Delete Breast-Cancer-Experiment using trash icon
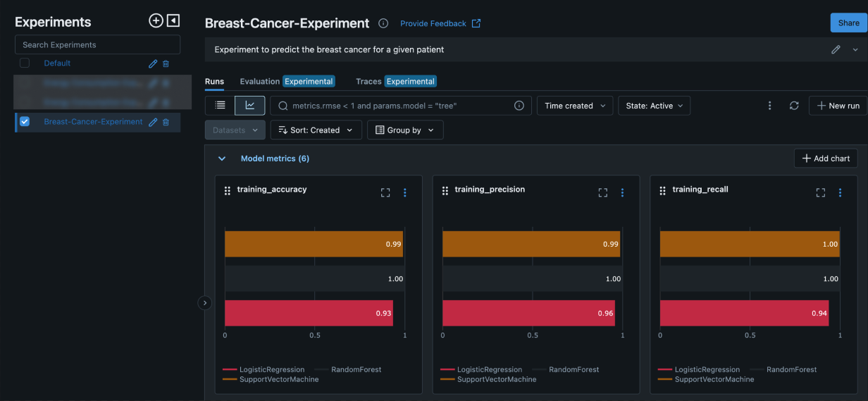 pos(166,122)
